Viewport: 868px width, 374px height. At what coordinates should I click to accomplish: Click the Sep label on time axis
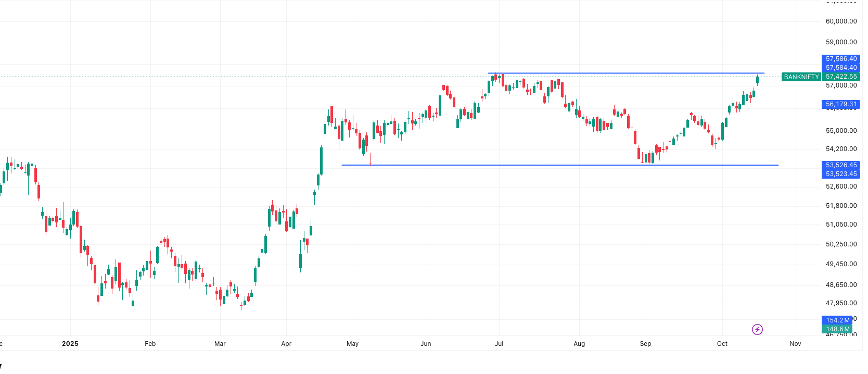[645, 344]
